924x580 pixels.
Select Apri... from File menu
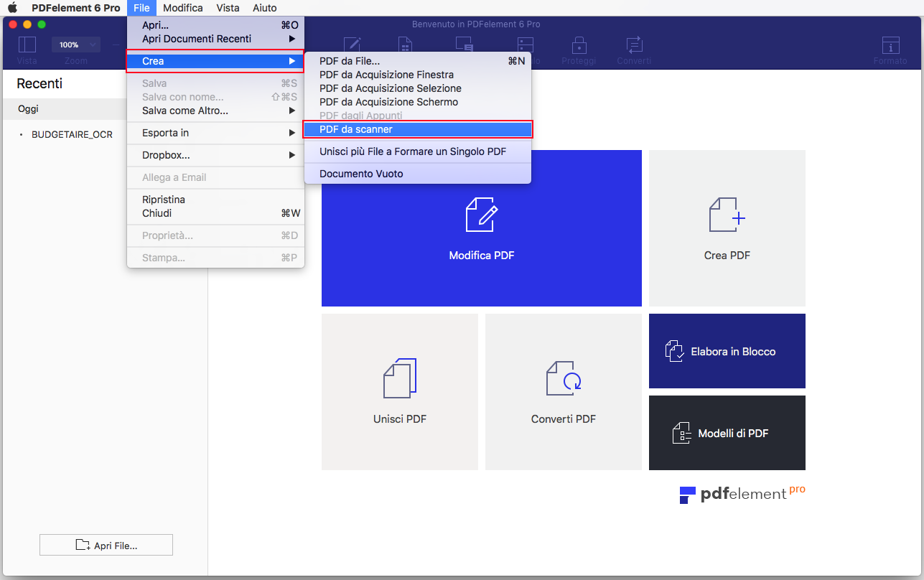(216, 25)
